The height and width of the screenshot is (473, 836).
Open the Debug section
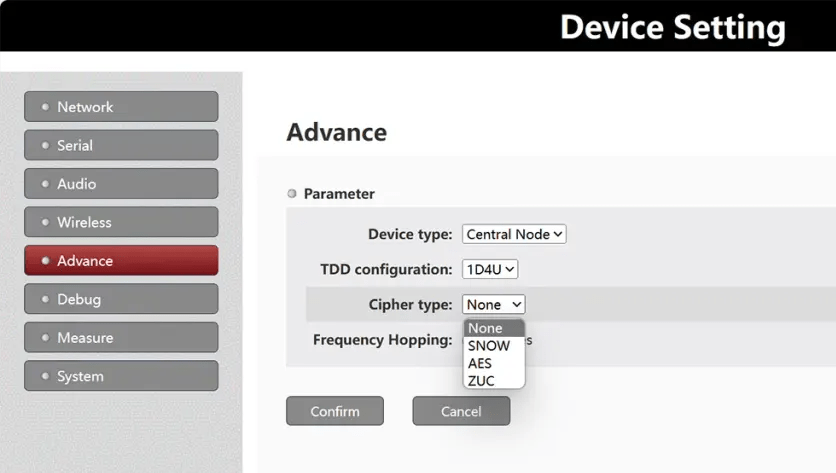click(x=121, y=299)
